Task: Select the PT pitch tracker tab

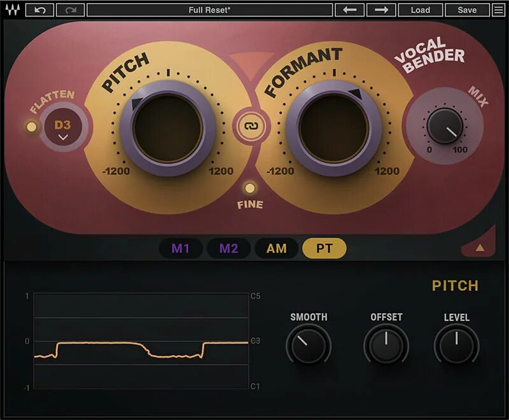Action: 324,249
